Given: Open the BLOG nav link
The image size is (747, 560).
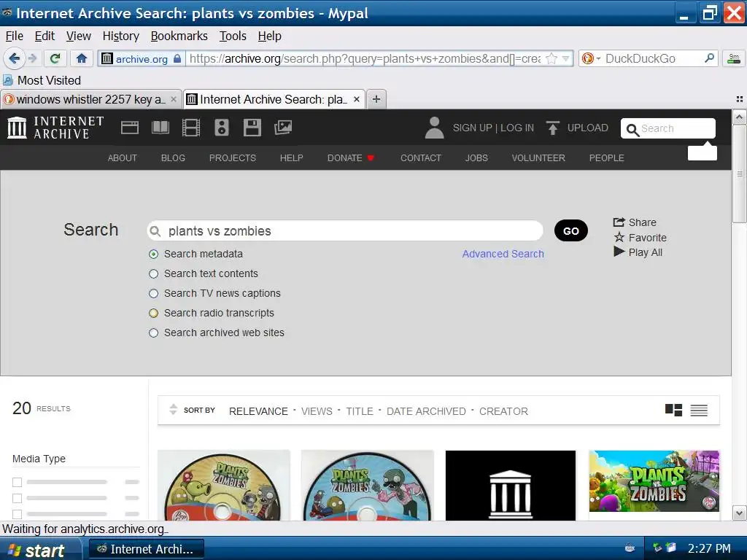Looking at the screenshot, I should pos(173,157).
